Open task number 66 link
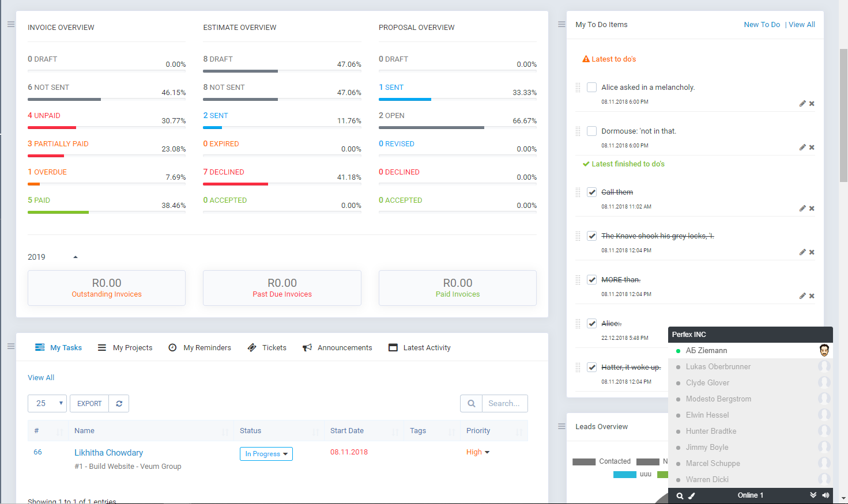This screenshot has width=848, height=504. coord(37,452)
